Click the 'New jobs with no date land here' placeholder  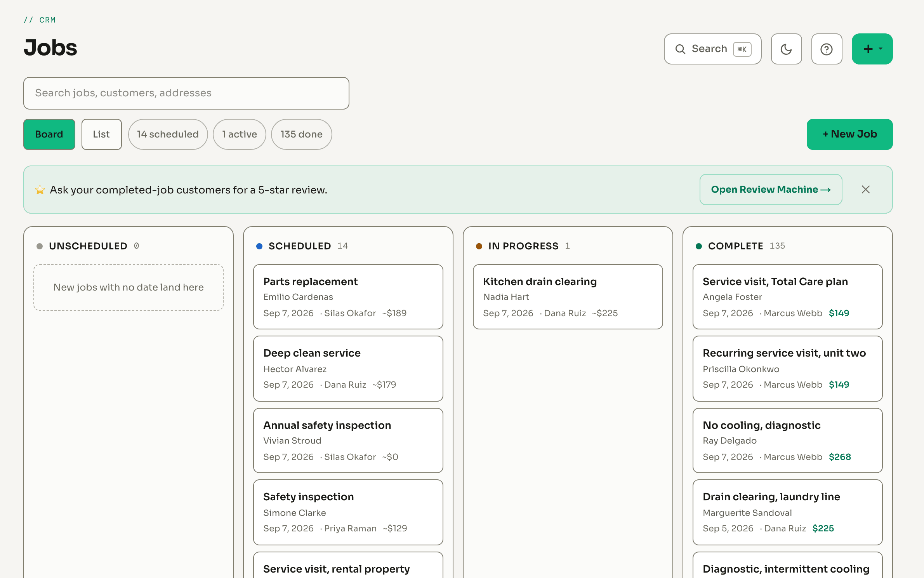(129, 287)
